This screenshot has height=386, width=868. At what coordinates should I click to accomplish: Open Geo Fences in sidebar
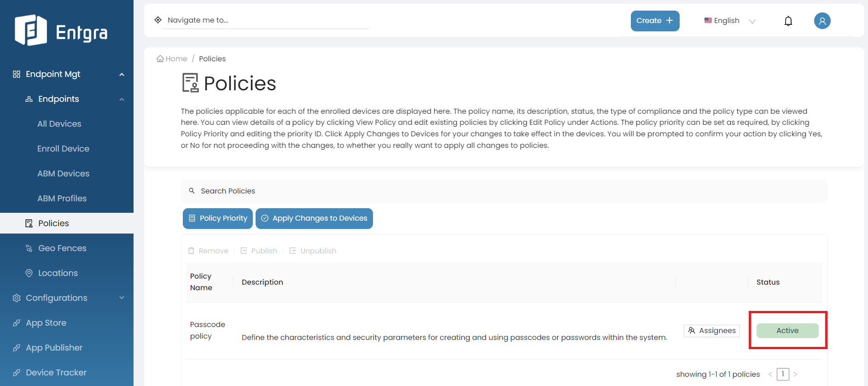pos(62,248)
